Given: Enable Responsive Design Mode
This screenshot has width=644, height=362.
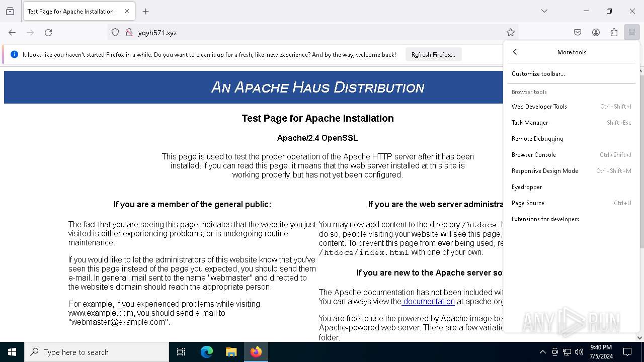Looking at the screenshot, I should click(572, 170).
